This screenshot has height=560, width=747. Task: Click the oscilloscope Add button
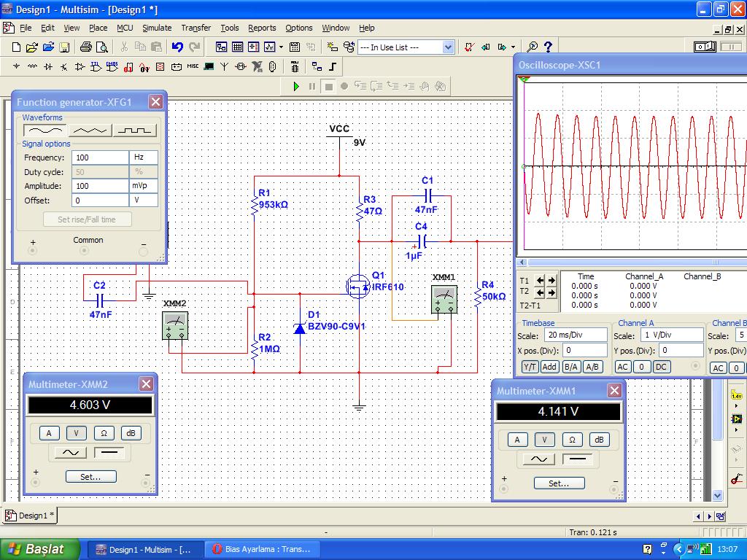pyautogui.click(x=549, y=367)
